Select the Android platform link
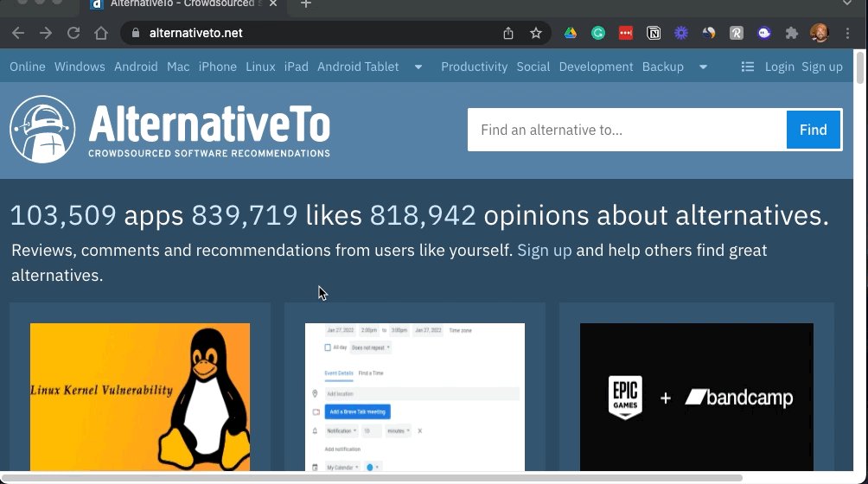868x484 pixels. click(x=137, y=67)
